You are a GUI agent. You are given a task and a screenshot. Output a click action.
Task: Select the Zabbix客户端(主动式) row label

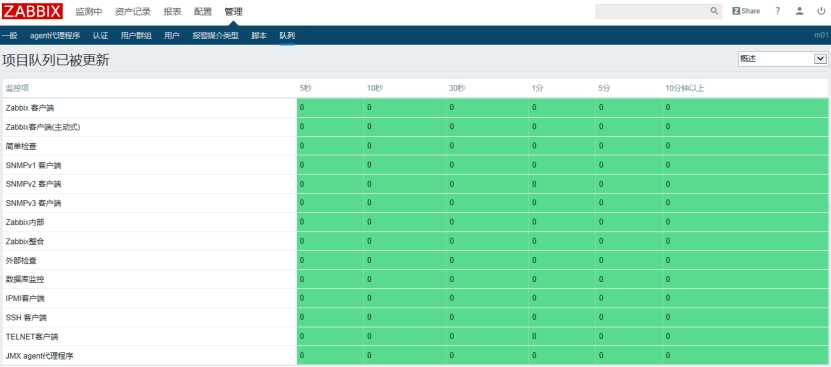coord(43,127)
